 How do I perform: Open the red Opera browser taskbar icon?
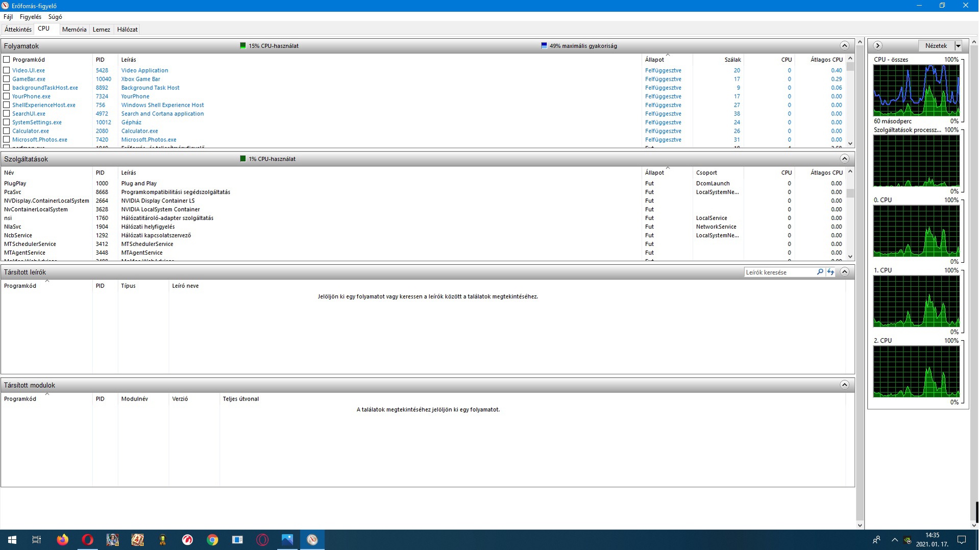[x=87, y=539]
